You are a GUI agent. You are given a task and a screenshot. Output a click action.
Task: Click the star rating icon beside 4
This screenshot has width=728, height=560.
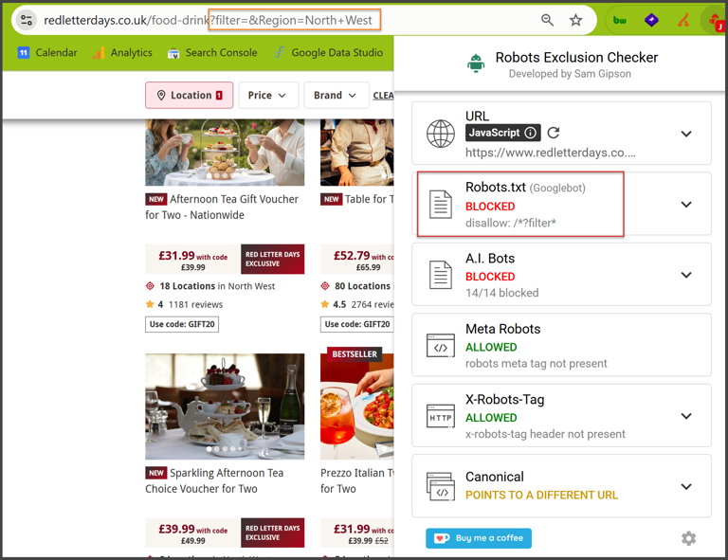coord(150,304)
